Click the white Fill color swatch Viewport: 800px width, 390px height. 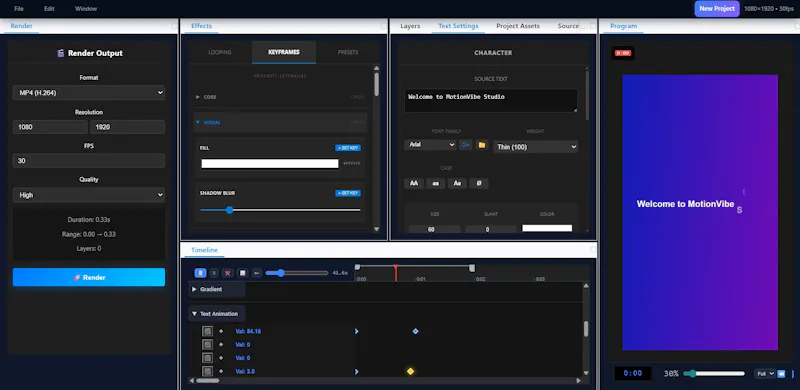[x=269, y=163]
